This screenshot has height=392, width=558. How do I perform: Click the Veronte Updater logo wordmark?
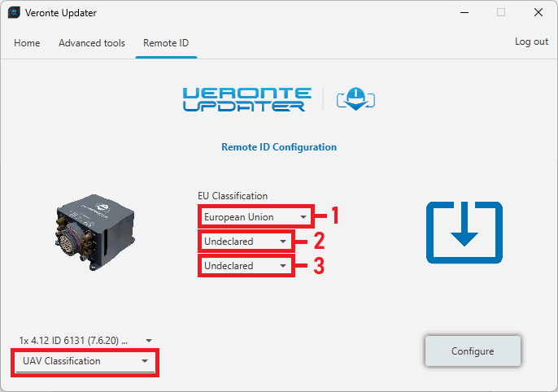(245, 98)
